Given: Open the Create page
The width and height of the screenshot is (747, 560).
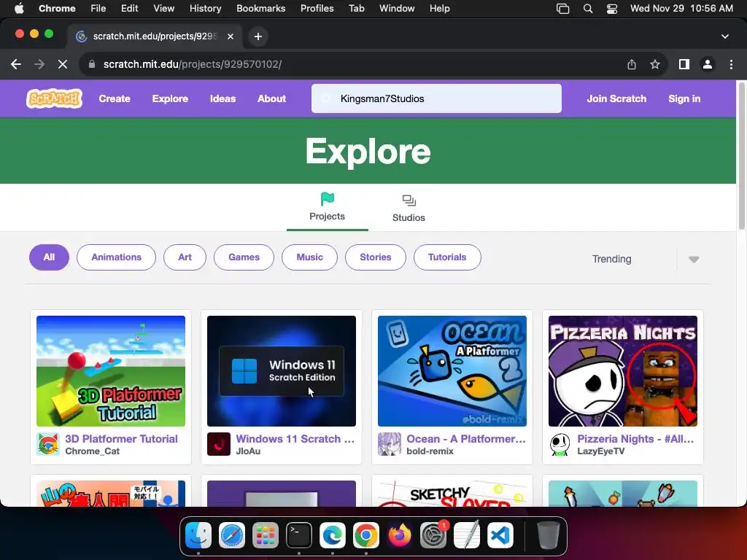Looking at the screenshot, I should [115, 98].
